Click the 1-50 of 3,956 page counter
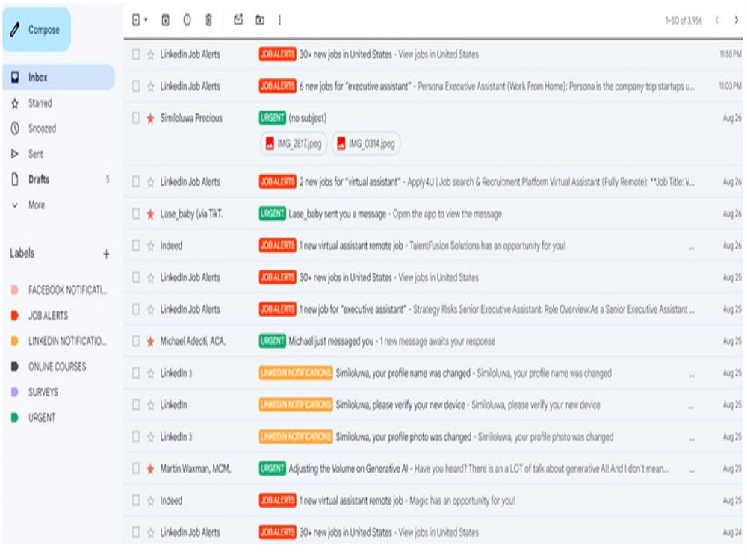This screenshot has height=560, width=747. pyautogui.click(x=684, y=20)
